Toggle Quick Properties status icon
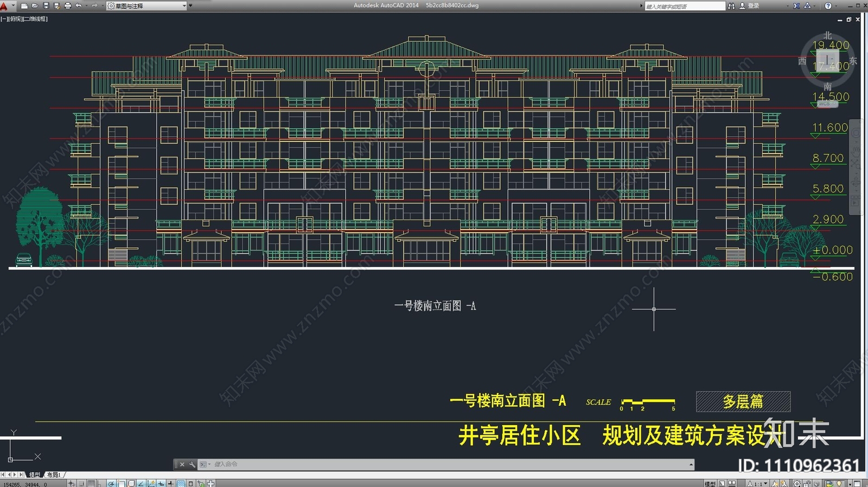Viewport: 868px width, 487px height. pyautogui.click(x=191, y=483)
